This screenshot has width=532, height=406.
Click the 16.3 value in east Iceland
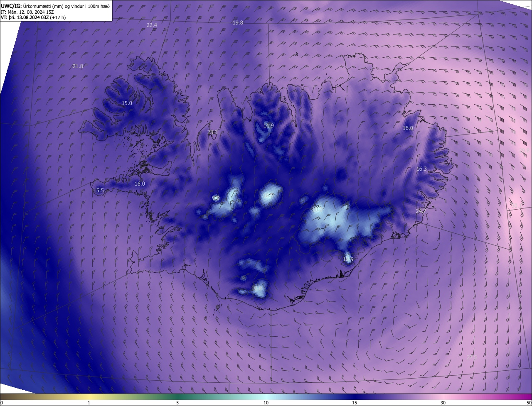pyautogui.click(x=421, y=169)
